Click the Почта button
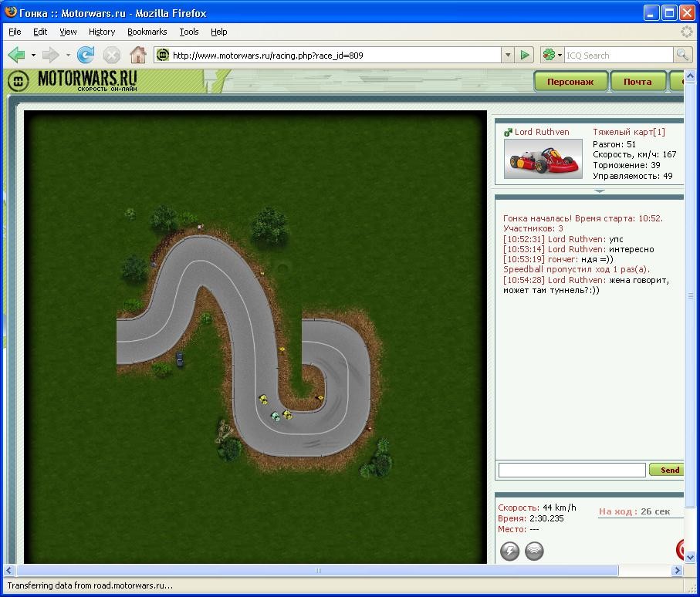 pyautogui.click(x=637, y=82)
